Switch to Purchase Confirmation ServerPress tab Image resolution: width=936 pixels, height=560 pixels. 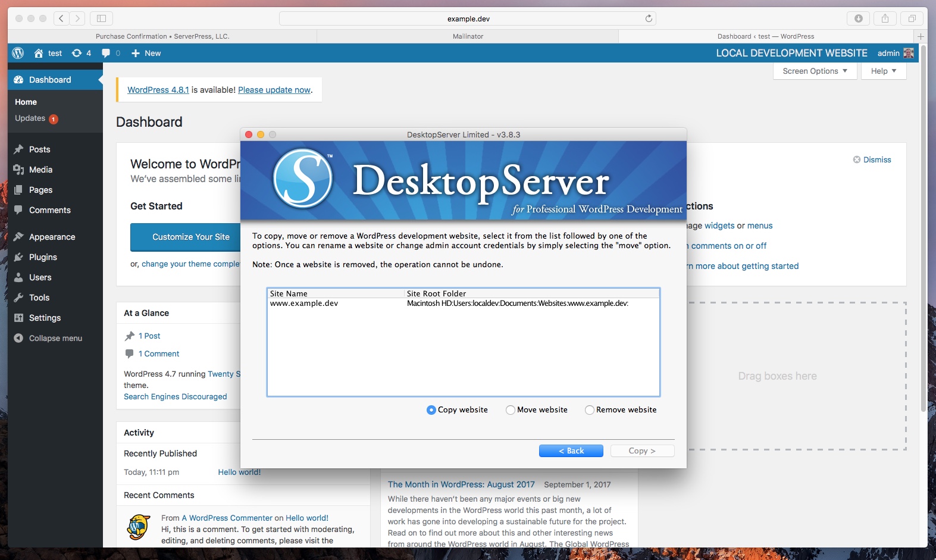pos(162,36)
